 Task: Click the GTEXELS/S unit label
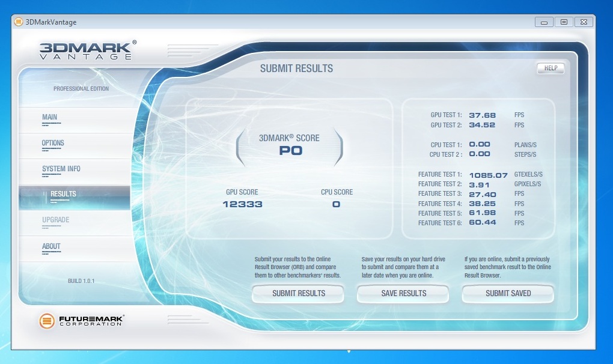click(528, 174)
